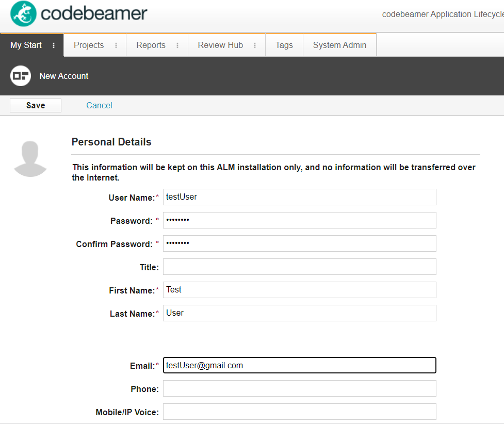Open the Reports tab
This screenshot has width=504, height=425.
coord(151,45)
